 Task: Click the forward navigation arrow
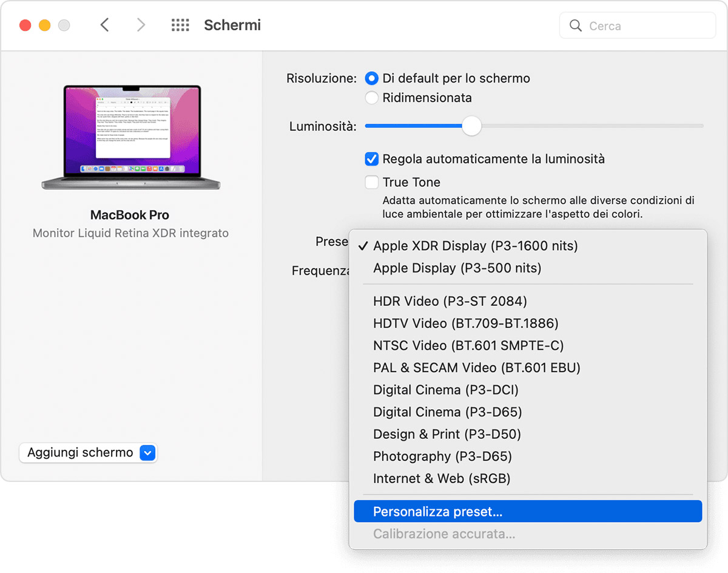pos(141,25)
